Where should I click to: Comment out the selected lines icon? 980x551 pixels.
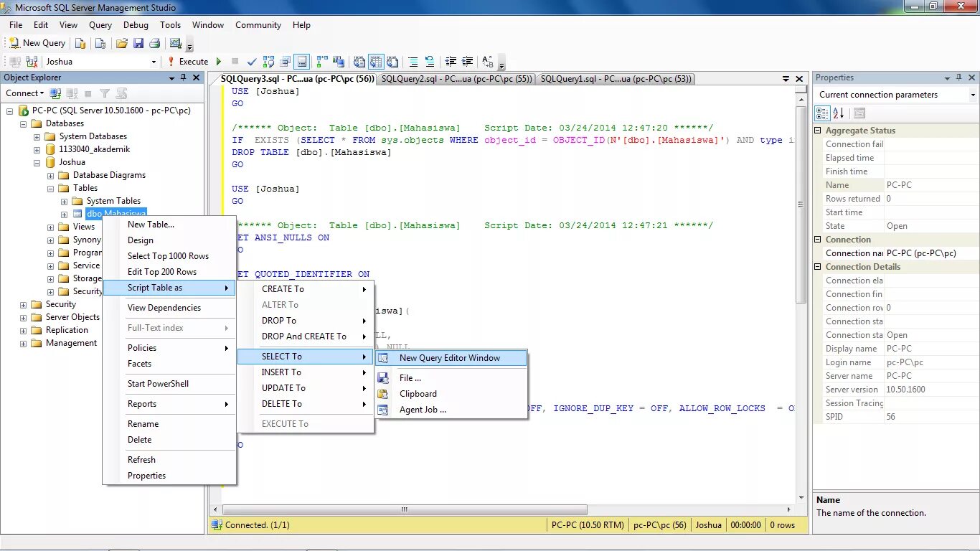[x=414, y=62]
